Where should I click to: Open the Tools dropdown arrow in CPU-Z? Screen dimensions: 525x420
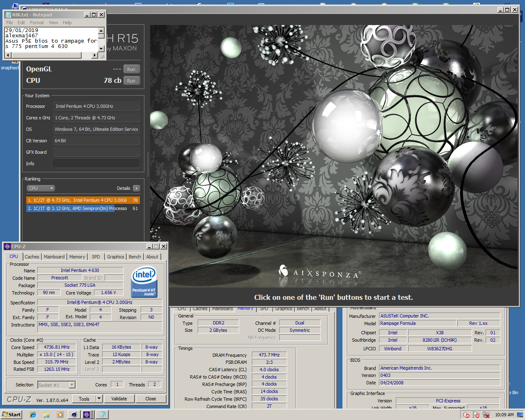(99, 399)
